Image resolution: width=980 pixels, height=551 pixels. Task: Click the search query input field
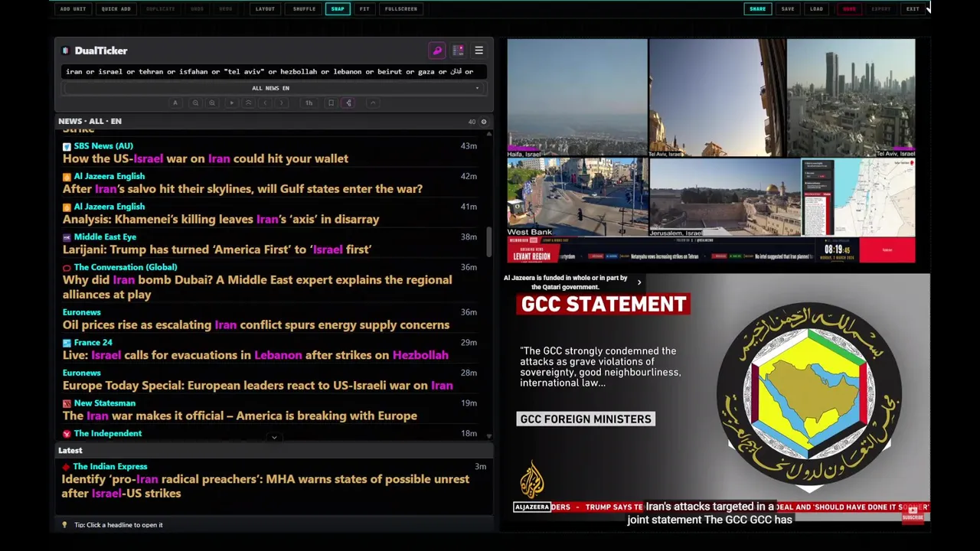tap(273, 71)
